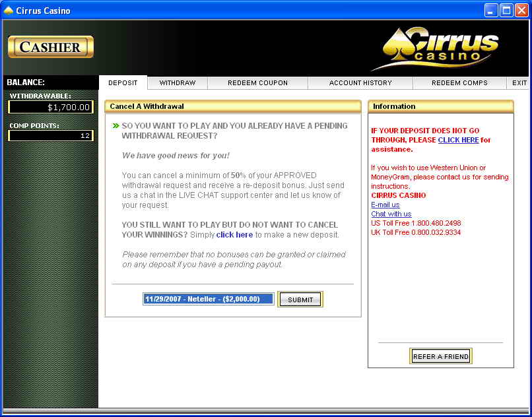Open the Withdraw tab
The image size is (532, 417).
coord(178,82)
